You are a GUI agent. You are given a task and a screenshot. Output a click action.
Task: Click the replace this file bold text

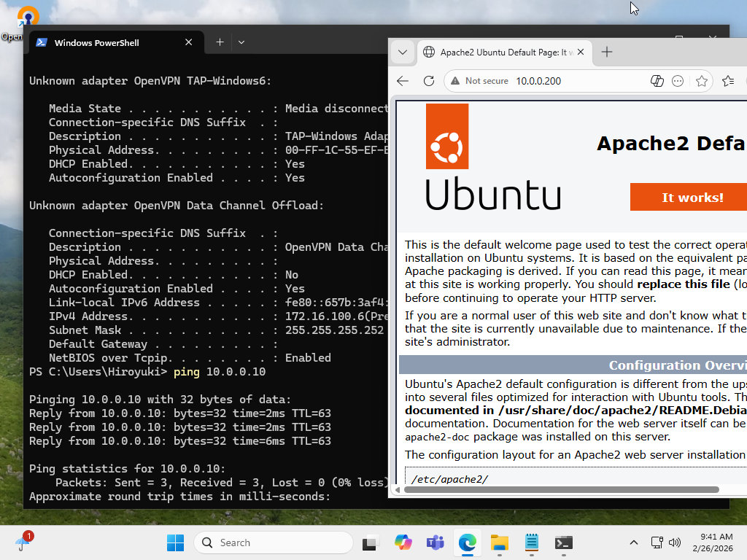point(683,284)
